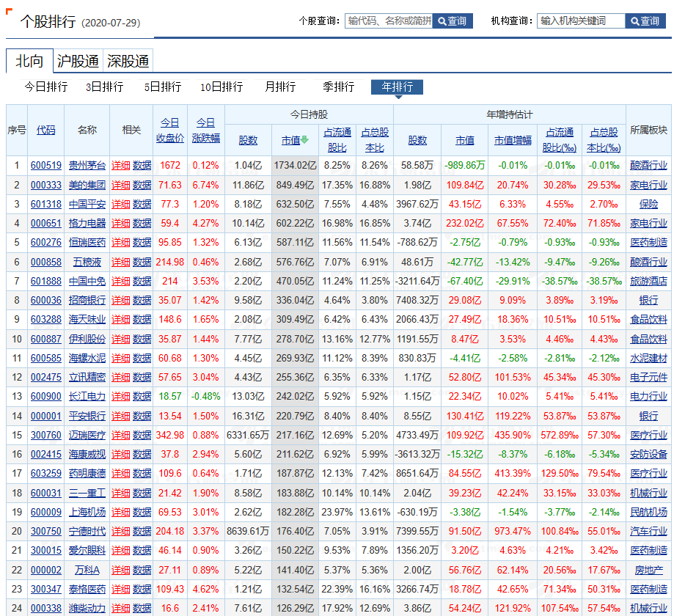Sort by 今日涨跌幅 column header
This screenshot has height=616, width=674.
[x=206, y=131]
